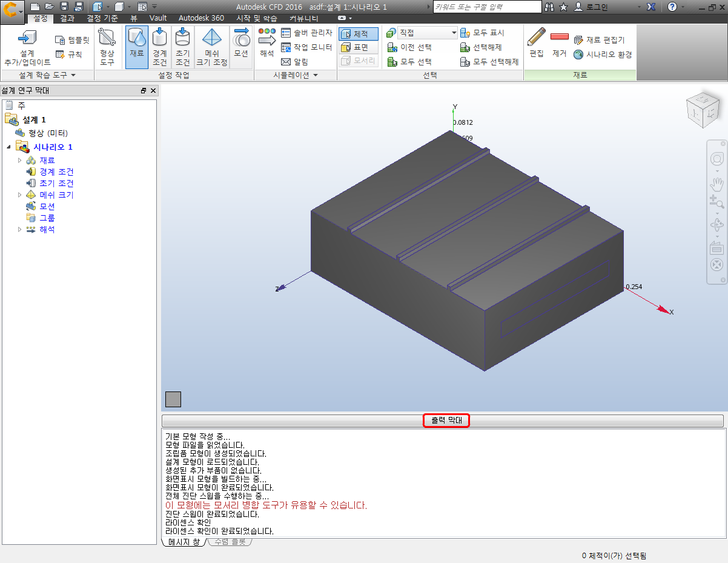Image resolution: width=728 pixels, height=563 pixels.
Task: Click the favorites star icon
Action: tap(564, 7)
